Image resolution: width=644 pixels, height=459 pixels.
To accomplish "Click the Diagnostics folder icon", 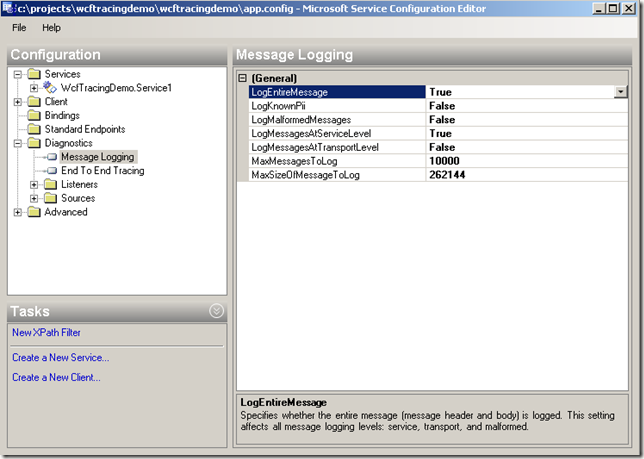I will pos(34,143).
